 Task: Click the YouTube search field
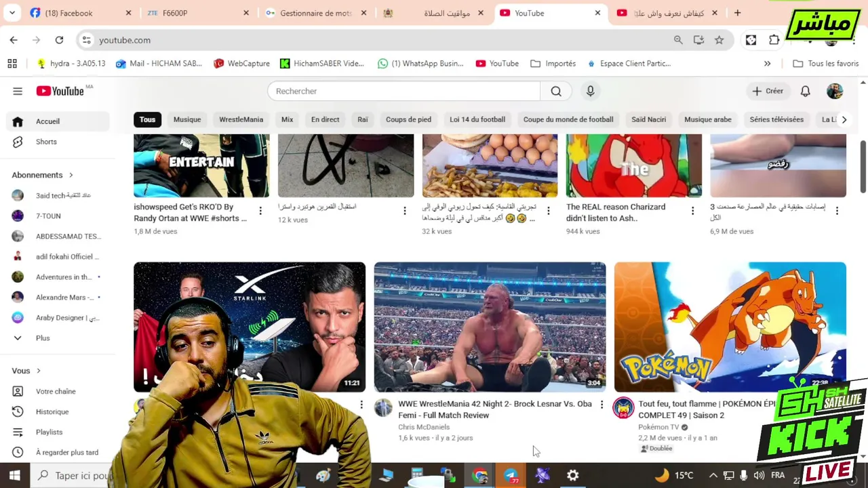click(x=403, y=91)
